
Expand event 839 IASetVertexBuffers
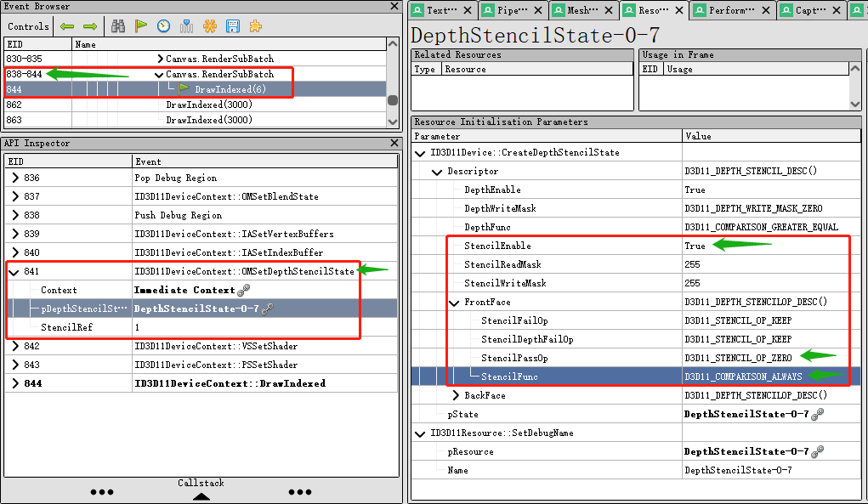15,234
